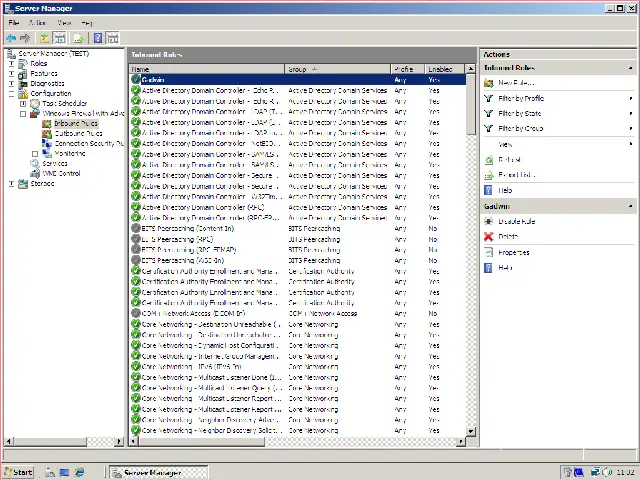Click the Back arrow in the toolbar
The image size is (640, 480).
pyautogui.click(x=11, y=38)
